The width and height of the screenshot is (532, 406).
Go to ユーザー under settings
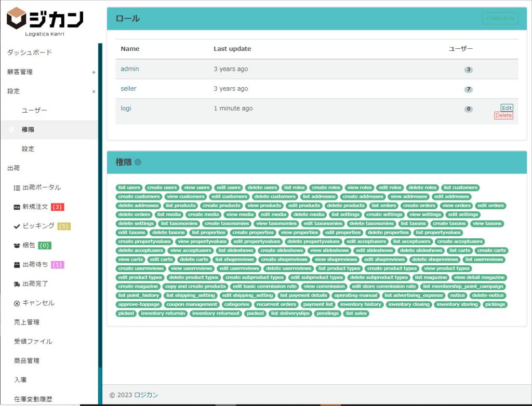tap(34, 111)
